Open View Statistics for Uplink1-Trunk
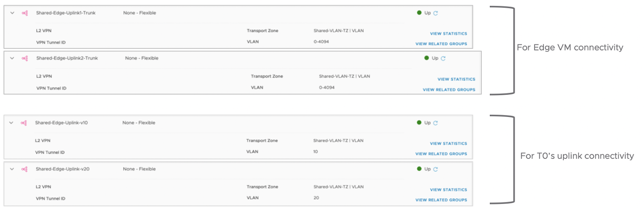The image size is (644, 208). point(448,33)
